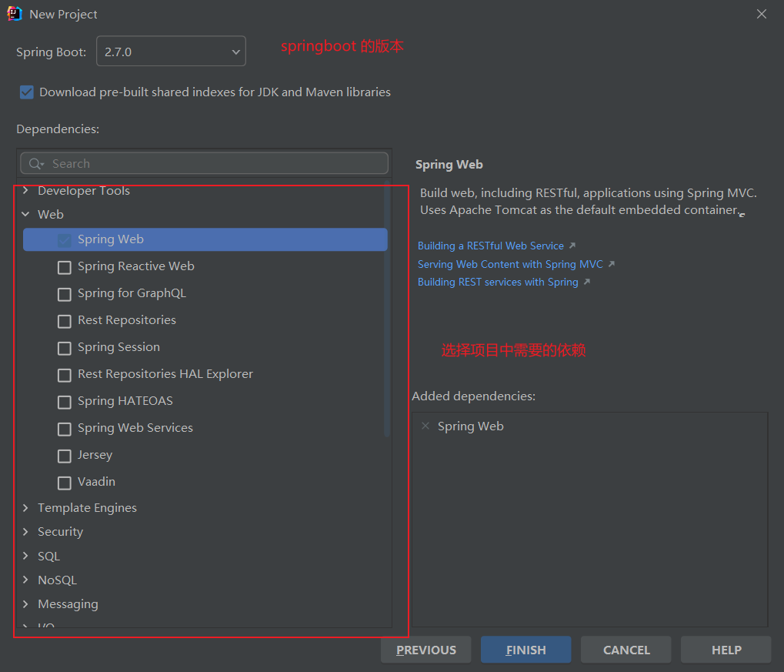Open Building a RESTful Web Service link
784x672 pixels.
[x=490, y=246]
